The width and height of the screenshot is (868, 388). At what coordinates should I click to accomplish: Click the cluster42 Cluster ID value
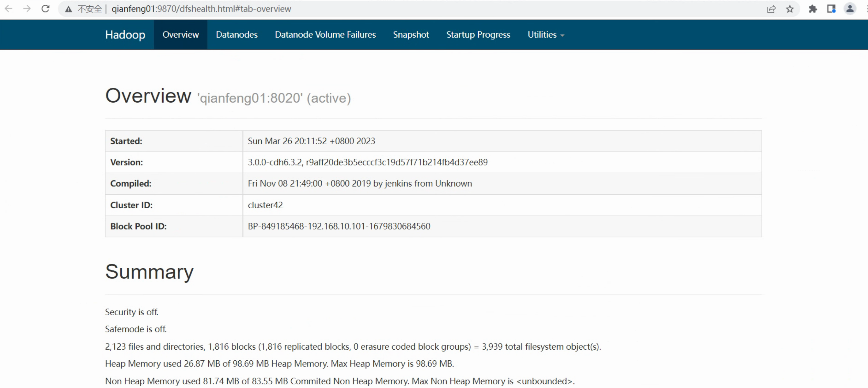265,205
